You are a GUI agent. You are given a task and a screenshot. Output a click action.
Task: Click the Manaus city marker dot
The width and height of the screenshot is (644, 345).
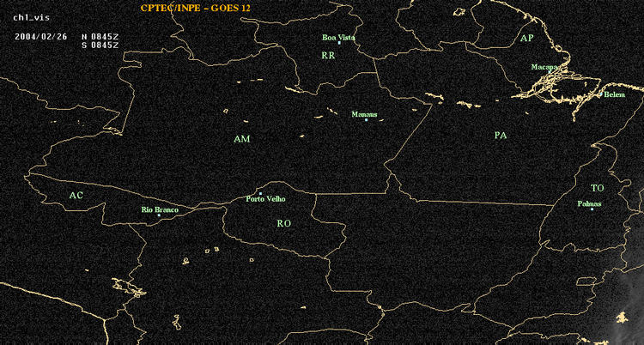tap(366, 120)
